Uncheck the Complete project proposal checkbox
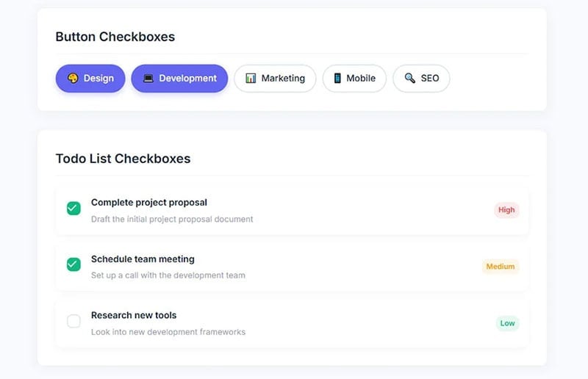The image size is (588, 379). (x=73, y=209)
